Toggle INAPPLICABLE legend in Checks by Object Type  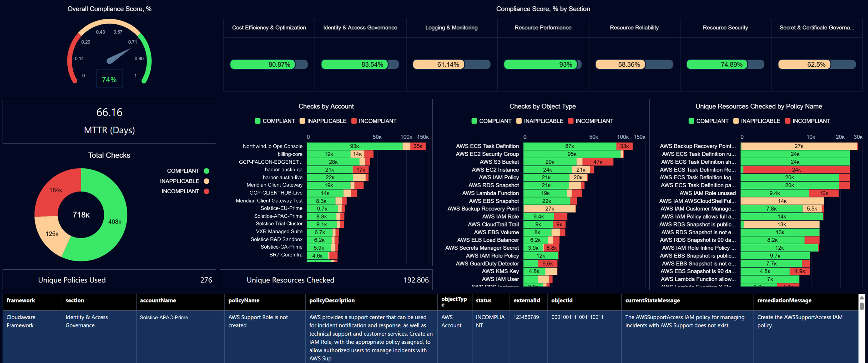pyautogui.click(x=539, y=121)
